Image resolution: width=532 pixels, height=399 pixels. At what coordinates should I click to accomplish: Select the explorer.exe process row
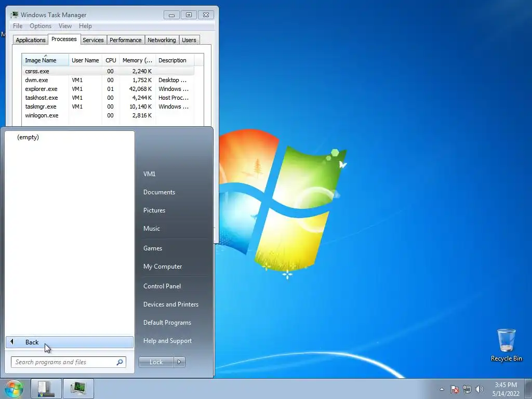109,89
